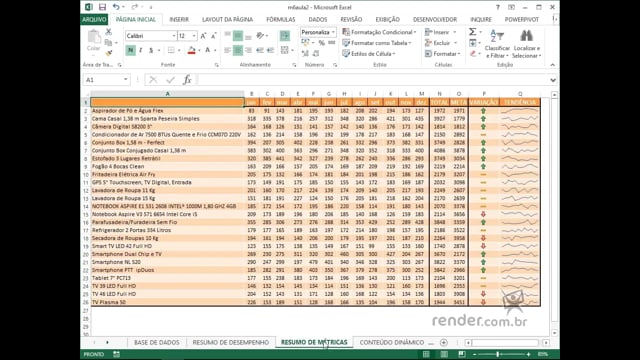This screenshot has width=640, height=360.
Task: Open RESUMO DE DESEMPENHO sheet tab
Action: pos(231,342)
